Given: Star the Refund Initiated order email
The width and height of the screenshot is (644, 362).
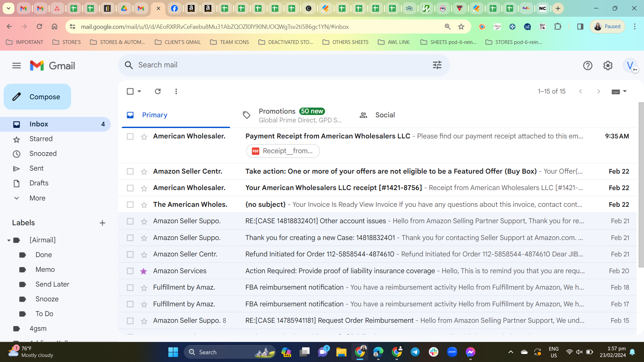Looking at the screenshot, I should pyautogui.click(x=144, y=255).
